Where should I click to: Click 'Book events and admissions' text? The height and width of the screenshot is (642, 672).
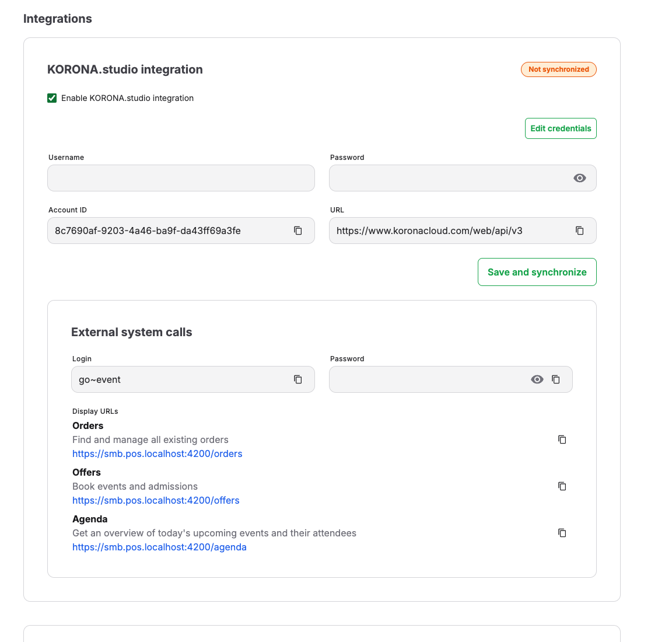135,487
